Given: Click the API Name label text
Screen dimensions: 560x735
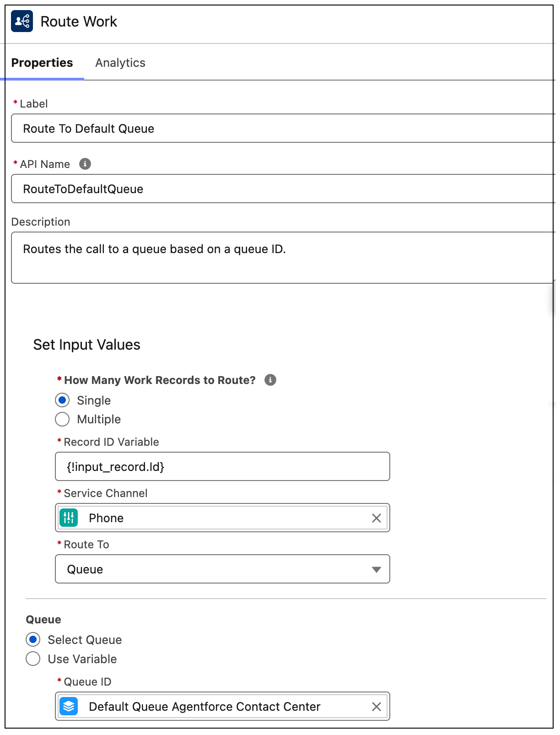Looking at the screenshot, I should point(45,164).
